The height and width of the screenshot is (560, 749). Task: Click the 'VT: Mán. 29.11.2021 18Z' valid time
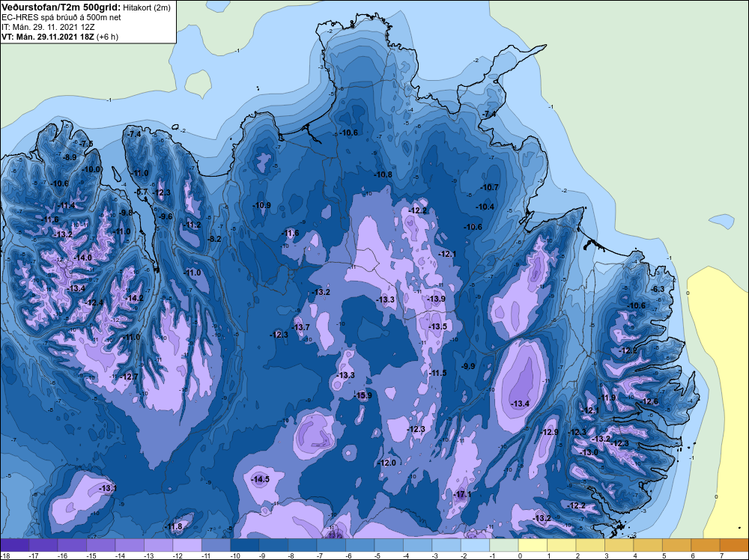click(x=48, y=37)
